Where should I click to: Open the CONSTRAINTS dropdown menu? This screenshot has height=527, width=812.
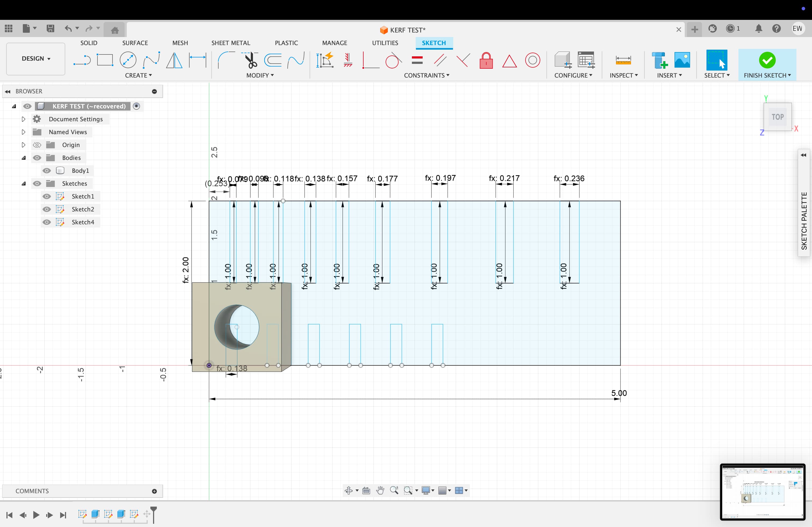(x=426, y=75)
